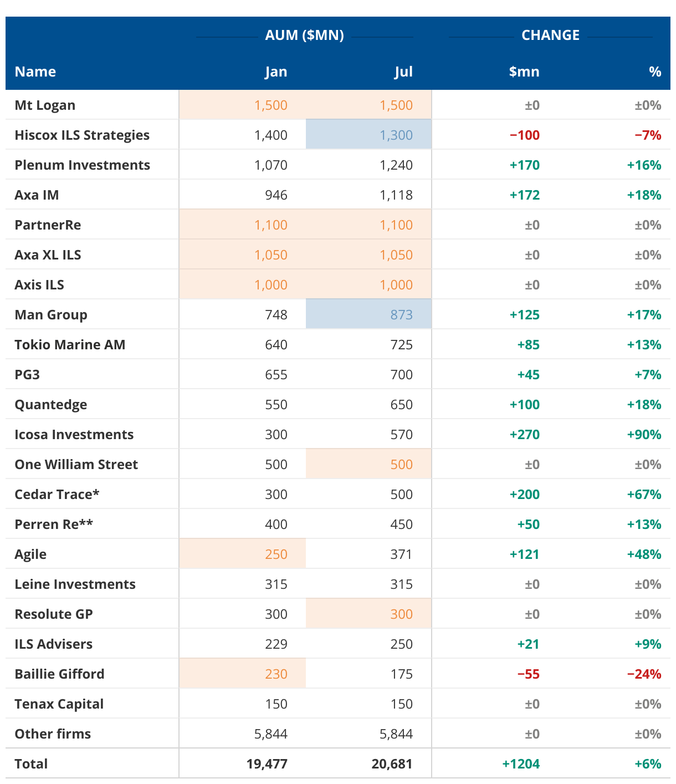676x784 pixels.
Task: Select the Hiscox ILS Strategies name
Action: click(x=82, y=135)
